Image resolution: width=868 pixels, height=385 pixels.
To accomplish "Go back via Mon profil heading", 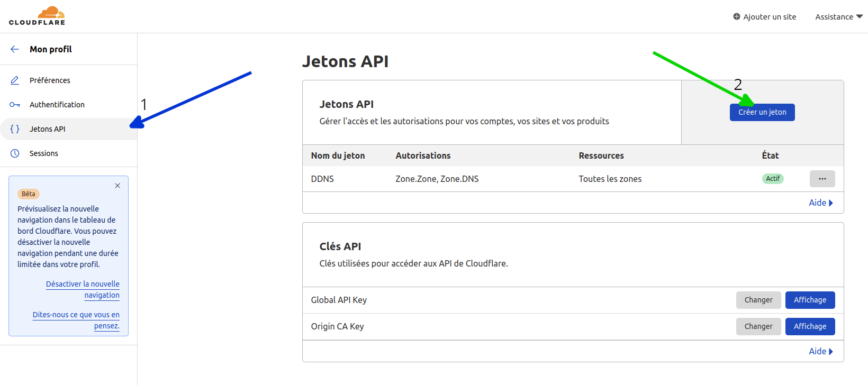I will tap(50, 49).
